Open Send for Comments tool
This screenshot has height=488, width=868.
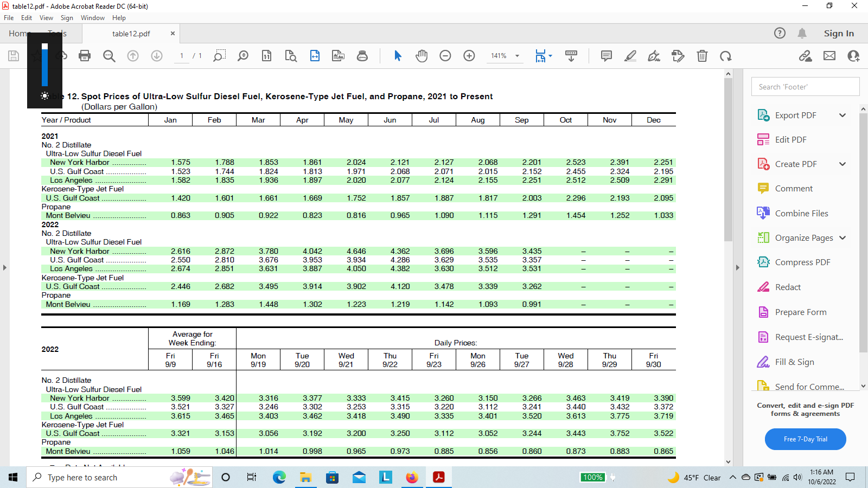pyautogui.click(x=801, y=386)
